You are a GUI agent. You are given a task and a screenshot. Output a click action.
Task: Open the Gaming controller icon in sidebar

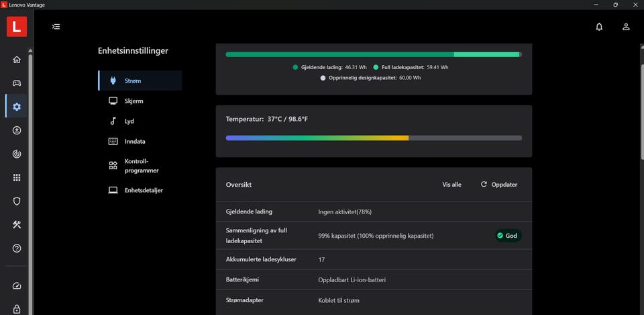[x=16, y=83]
